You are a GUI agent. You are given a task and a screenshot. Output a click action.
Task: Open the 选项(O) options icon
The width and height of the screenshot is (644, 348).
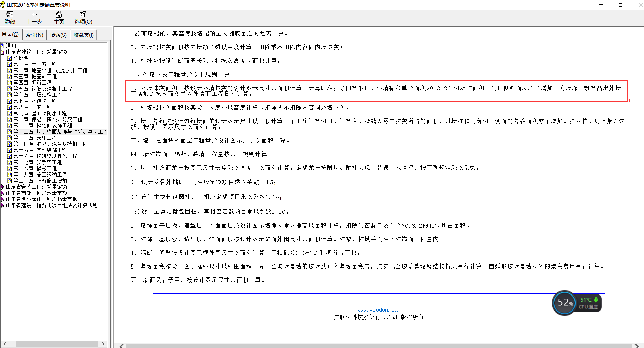(83, 14)
